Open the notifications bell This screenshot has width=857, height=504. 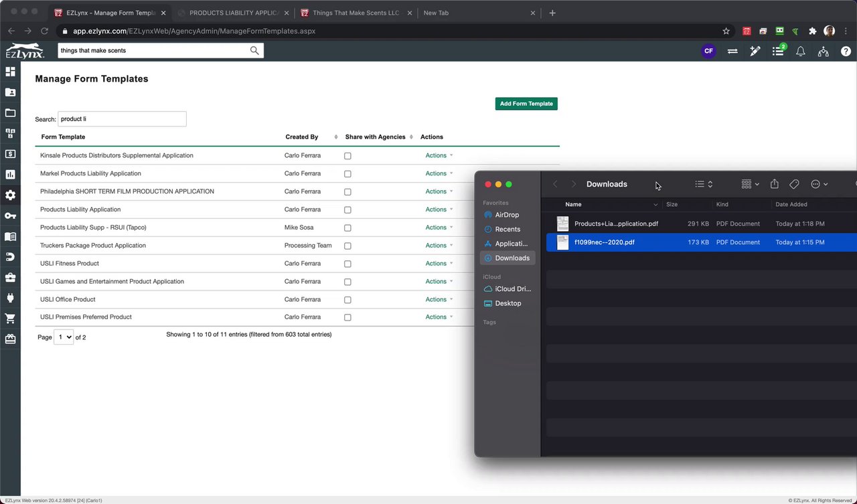800,51
